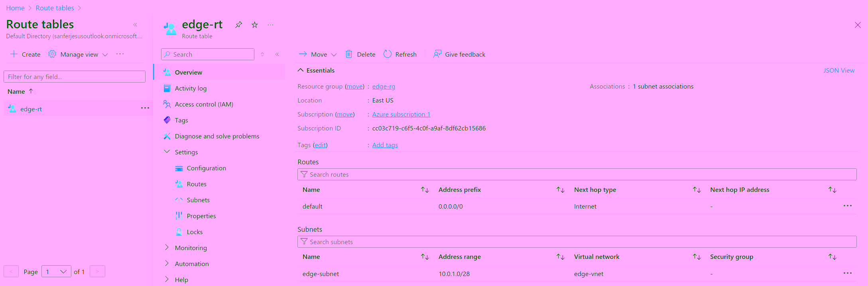Viewport: 868px width, 286px height.
Task: Mark edge-rt as favorite star
Action: 255,25
